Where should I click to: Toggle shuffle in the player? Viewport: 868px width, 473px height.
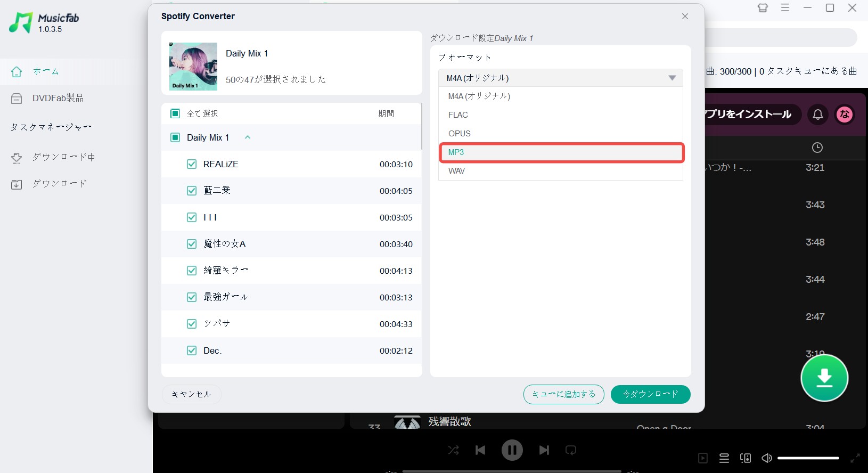(x=454, y=451)
